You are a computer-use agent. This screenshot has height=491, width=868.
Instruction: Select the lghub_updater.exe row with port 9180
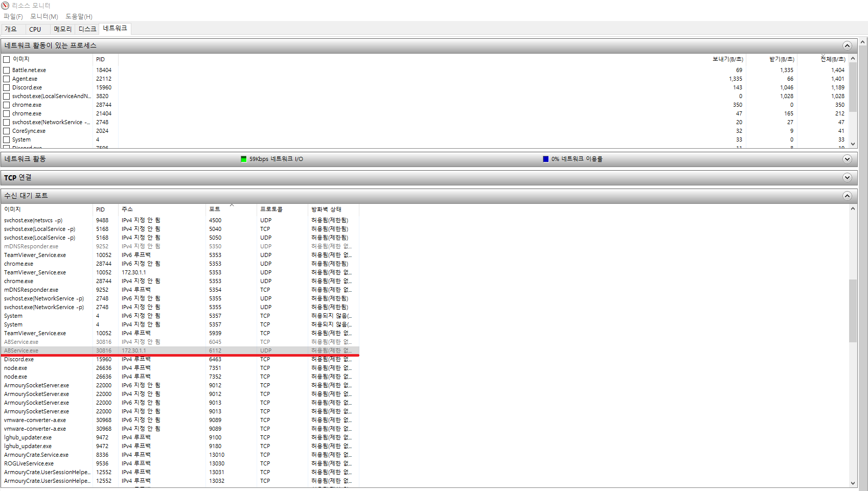pyautogui.click(x=180, y=446)
